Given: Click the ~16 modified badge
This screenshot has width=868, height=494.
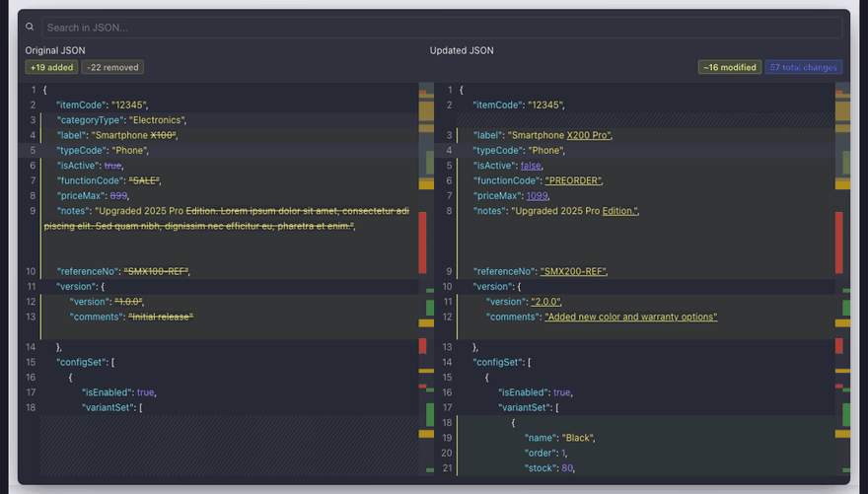Looking at the screenshot, I should pos(730,67).
